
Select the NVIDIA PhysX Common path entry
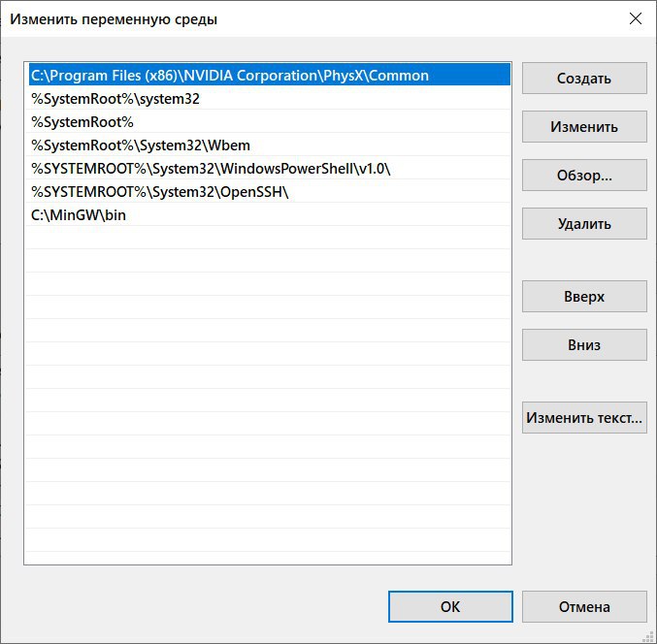click(230, 75)
